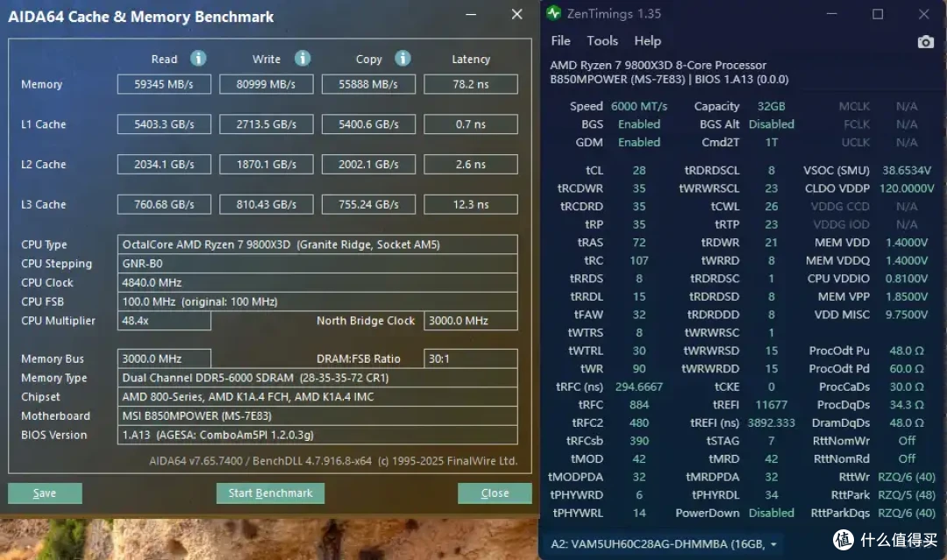Select the L2 Cache Read value 2034.1 GB/s
Screen dimensions: 947x560
164,164
